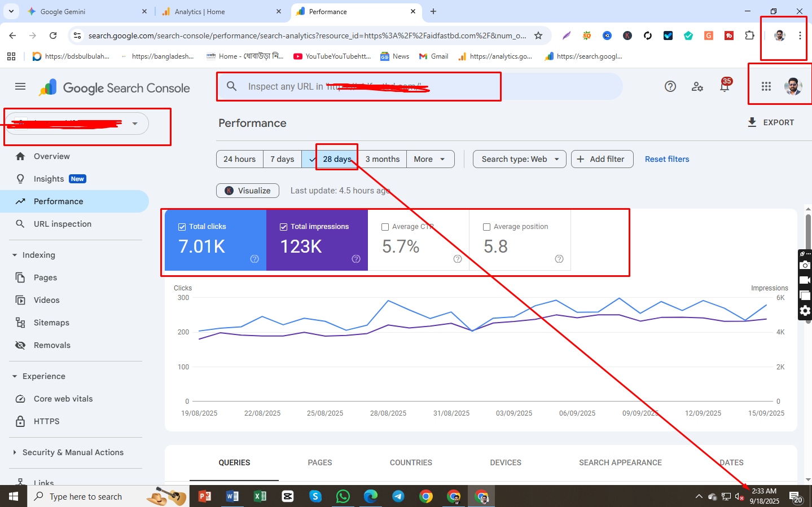This screenshot has width=812, height=507.
Task: Expand the Search type: Web dropdown
Action: point(520,159)
